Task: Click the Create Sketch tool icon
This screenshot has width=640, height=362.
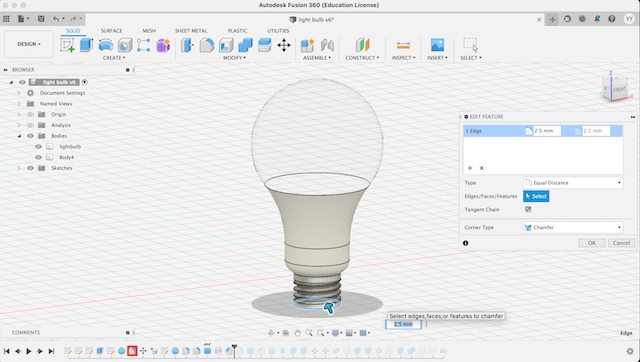Action: pos(67,45)
